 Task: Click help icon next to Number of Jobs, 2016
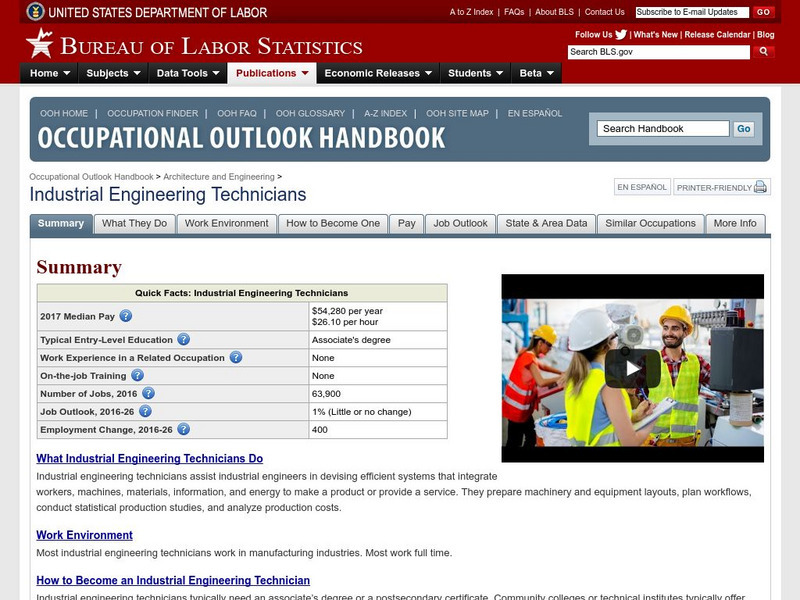pyautogui.click(x=148, y=393)
